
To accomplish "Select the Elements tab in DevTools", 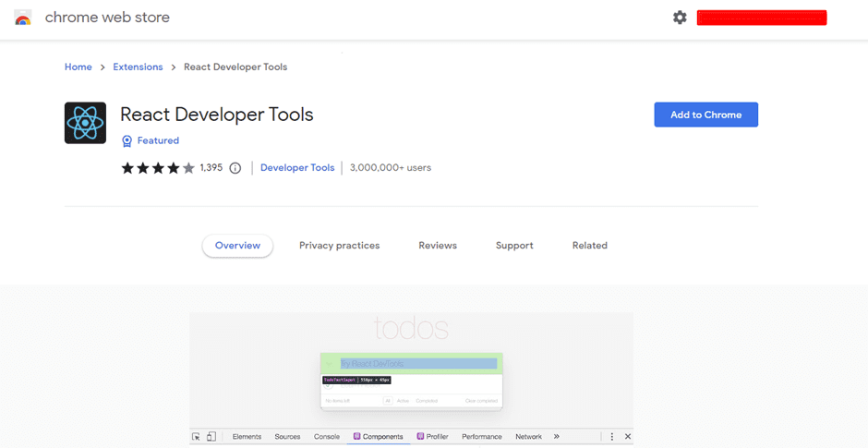I will [x=247, y=436].
